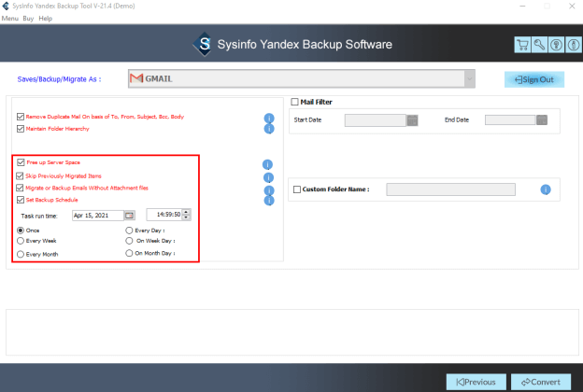Select the Every Week radio button
The height and width of the screenshot is (392, 583).
pyautogui.click(x=21, y=241)
